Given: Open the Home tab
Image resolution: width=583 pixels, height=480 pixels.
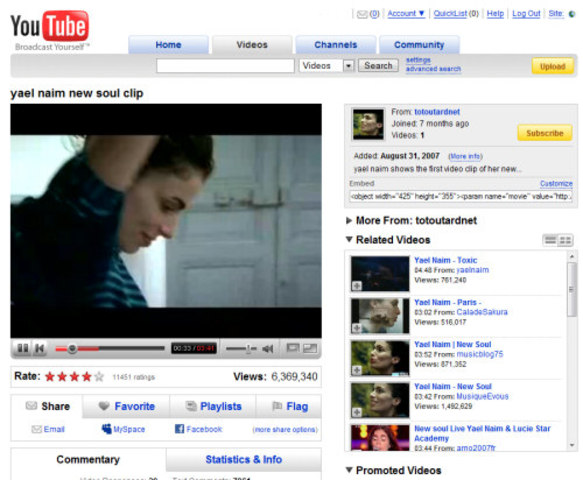Looking at the screenshot, I should (168, 45).
